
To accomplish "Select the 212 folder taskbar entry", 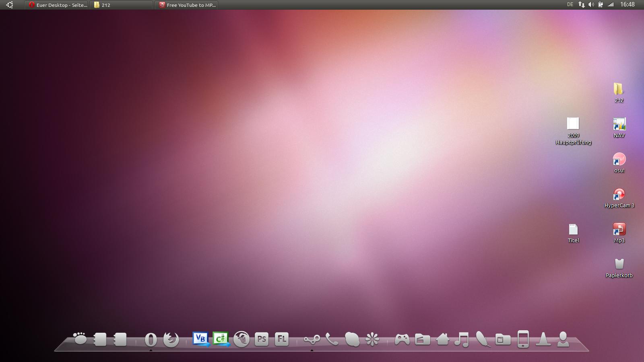I will pyautogui.click(x=122, y=5).
